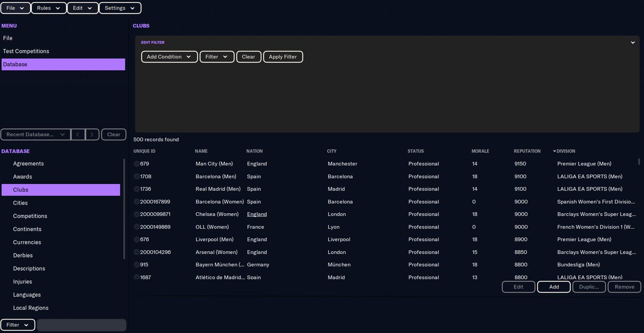Sort by the Nation column header
The width and height of the screenshot is (644, 333).
click(254, 151)
